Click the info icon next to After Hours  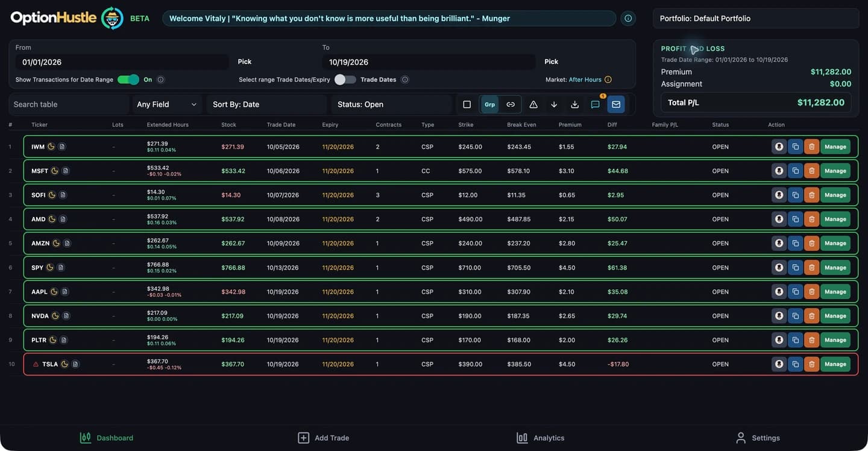coord(608,80)
